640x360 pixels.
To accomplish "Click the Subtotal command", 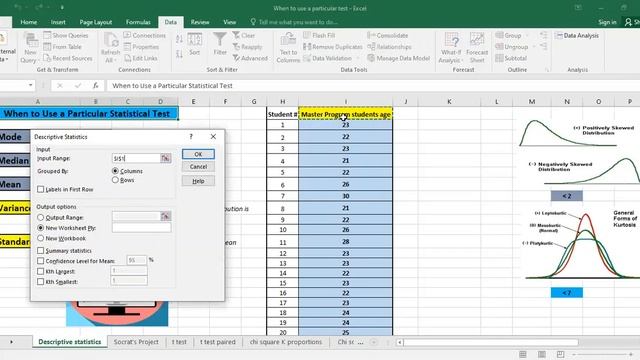I will point(511,58).
